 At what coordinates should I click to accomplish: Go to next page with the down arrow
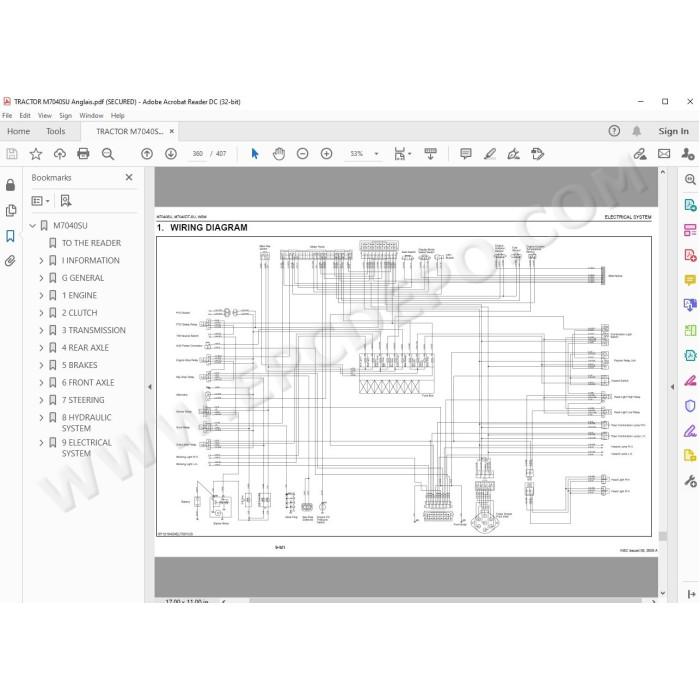click(x=171, y=154)
